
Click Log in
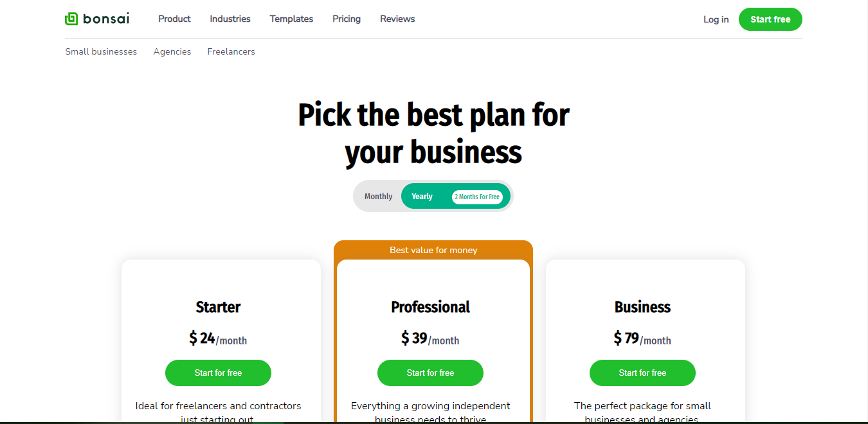pos(716,19)
